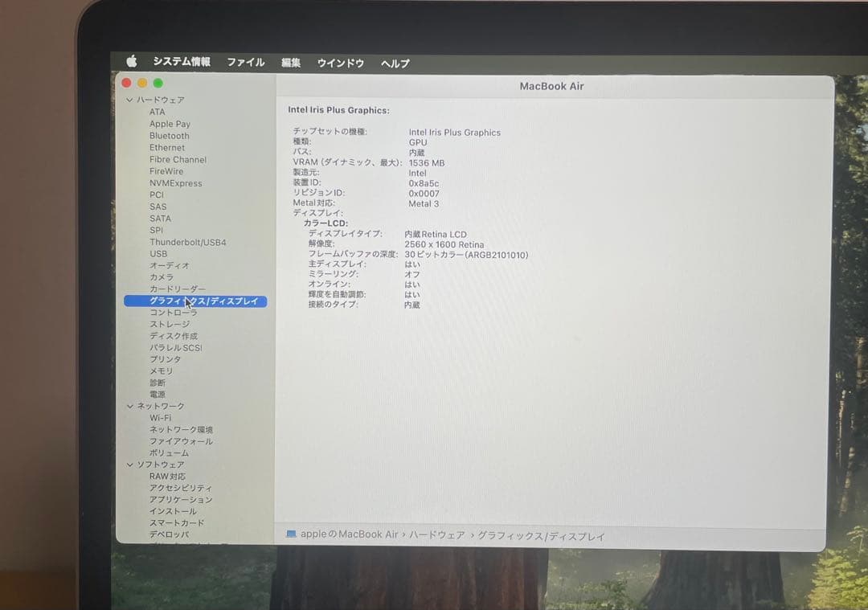The height and width of the screenshot is (610, 868).
Task: Open the ヘルプ menu
Action: click(394, 62)
